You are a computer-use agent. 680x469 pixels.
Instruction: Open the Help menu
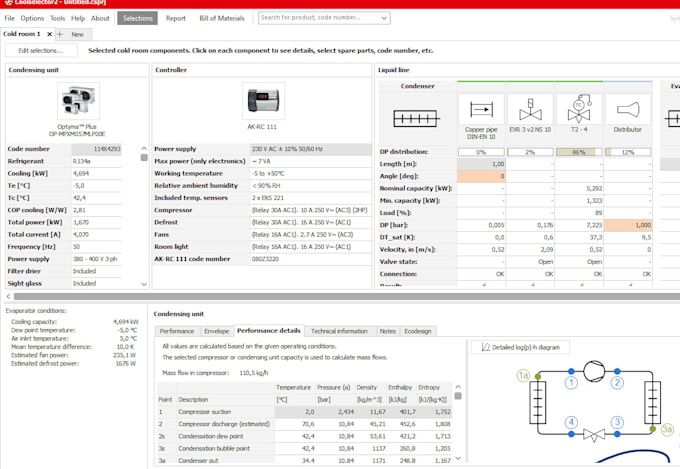click(78, 18)
